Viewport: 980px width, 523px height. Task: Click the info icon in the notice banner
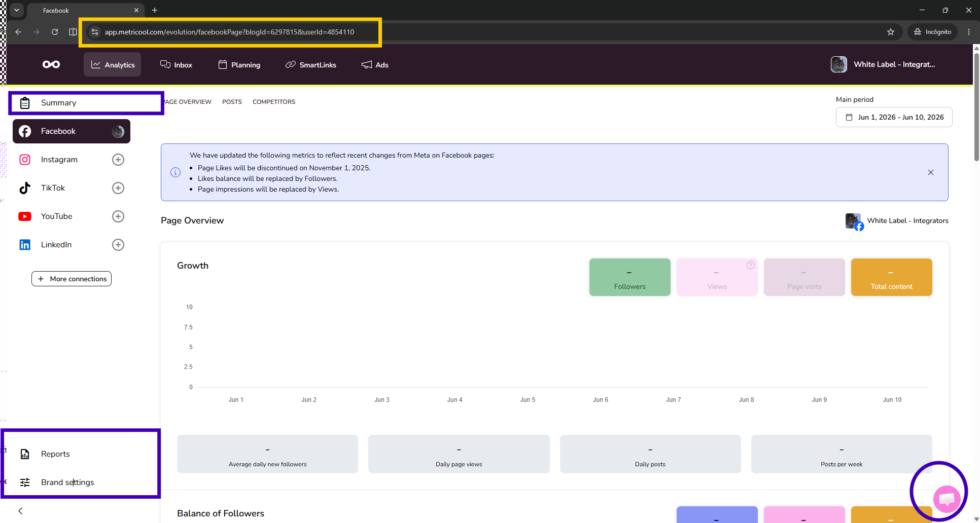coord(176,172)
